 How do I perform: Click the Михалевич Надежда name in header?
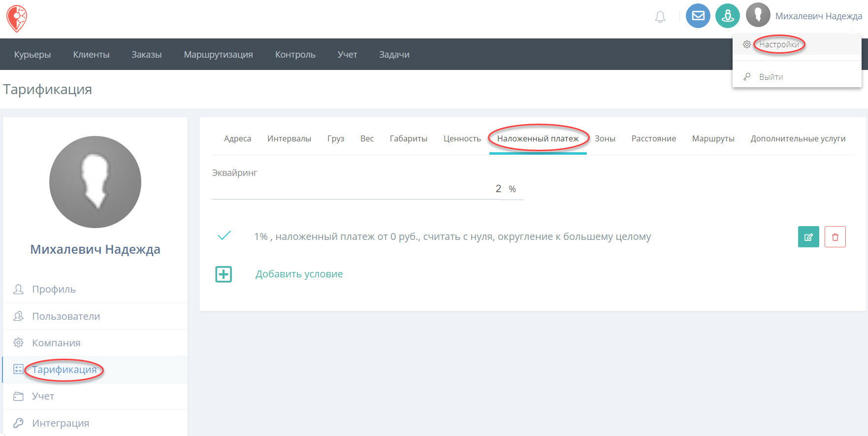click(819, 16)
